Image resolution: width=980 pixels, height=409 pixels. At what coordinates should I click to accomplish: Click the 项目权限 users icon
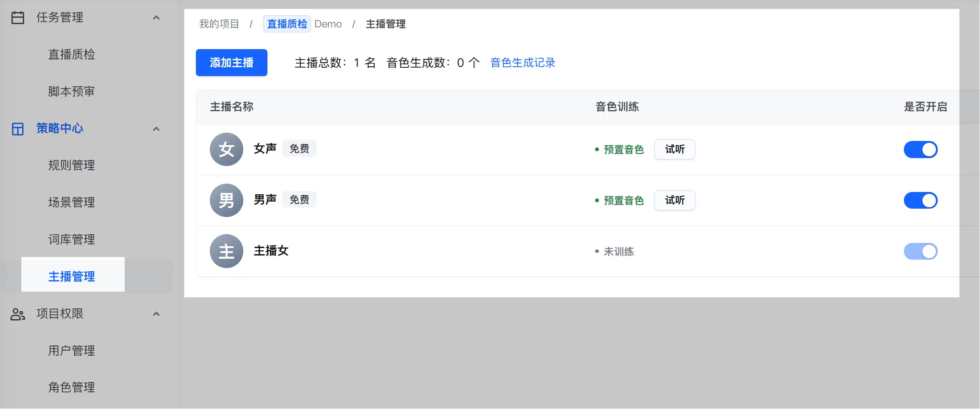point(18,314)
